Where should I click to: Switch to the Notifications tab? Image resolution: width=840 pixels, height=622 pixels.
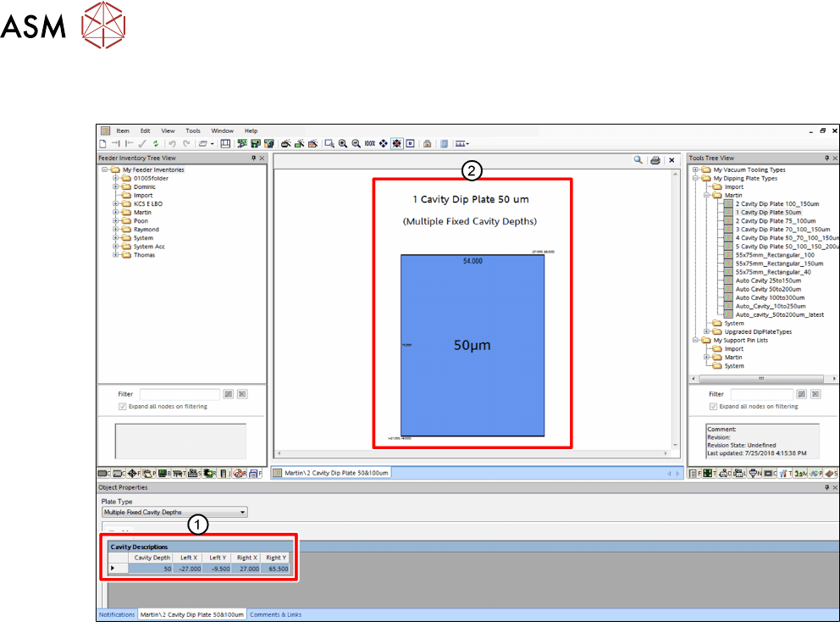(x=117, y=614)
